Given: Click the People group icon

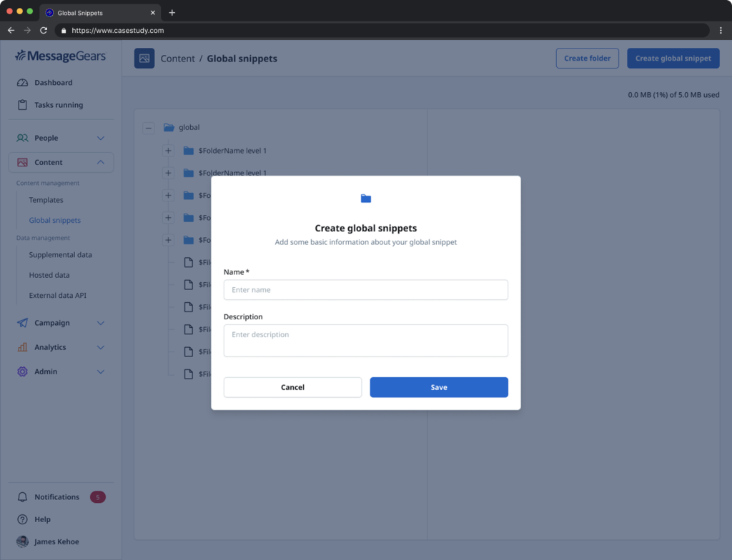Looking at the screenshot, I should pos(22,138).
